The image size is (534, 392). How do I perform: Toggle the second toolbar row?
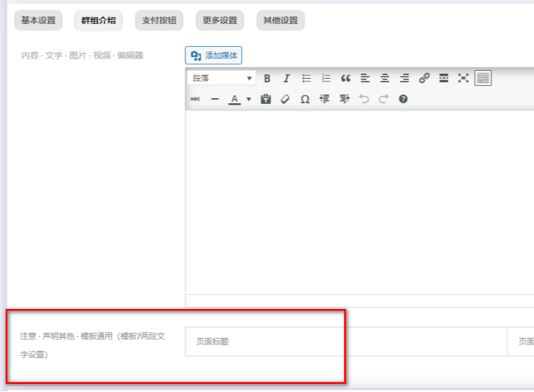[x=483, y=79]
